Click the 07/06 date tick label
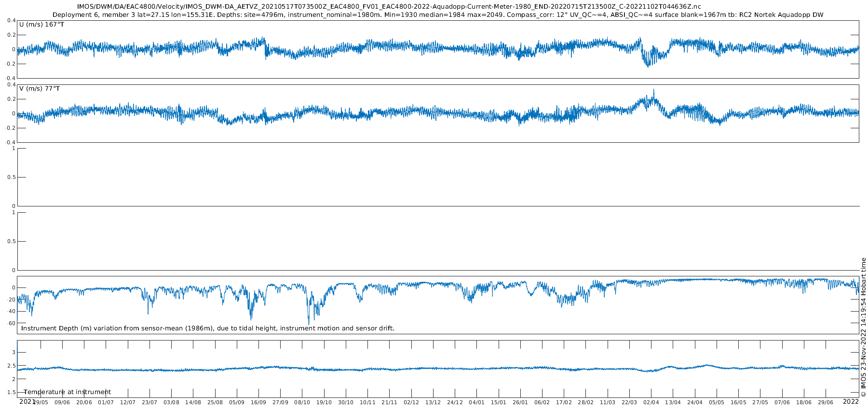Image resolution: width=868 pixels, height=410 pixels. [782, 402]
